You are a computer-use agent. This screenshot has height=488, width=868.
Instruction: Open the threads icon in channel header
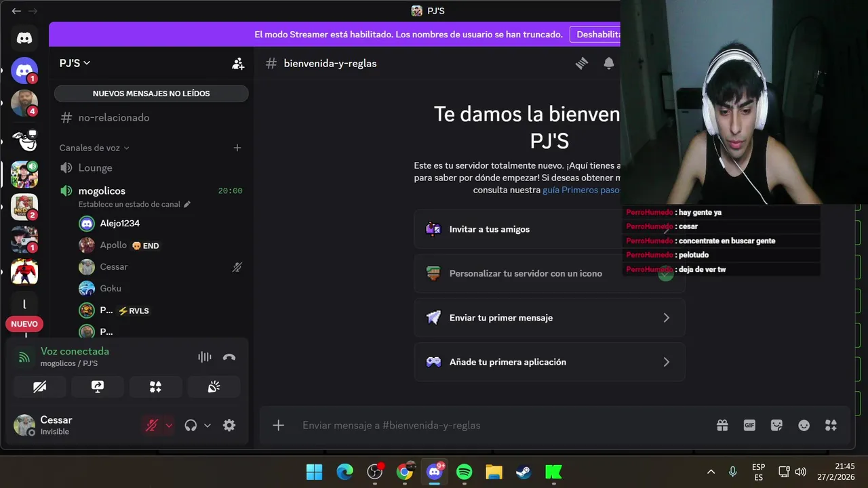tap(582, 63)
